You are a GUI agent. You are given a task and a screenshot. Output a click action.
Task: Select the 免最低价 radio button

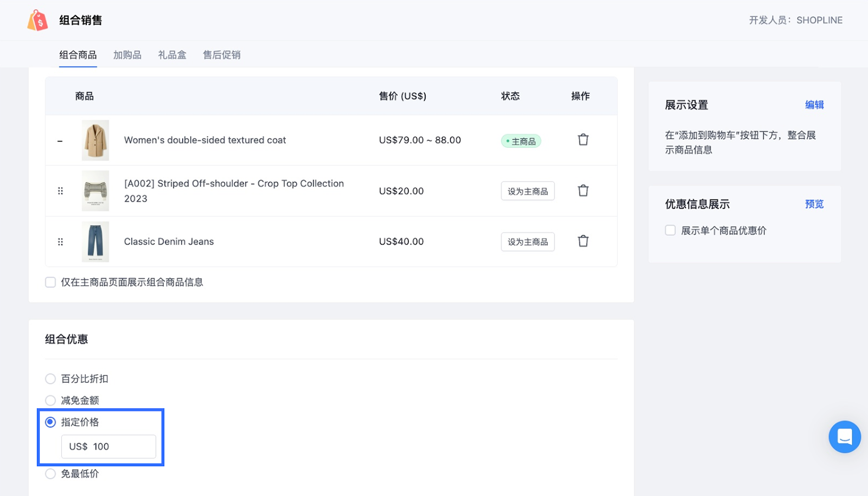50,474
